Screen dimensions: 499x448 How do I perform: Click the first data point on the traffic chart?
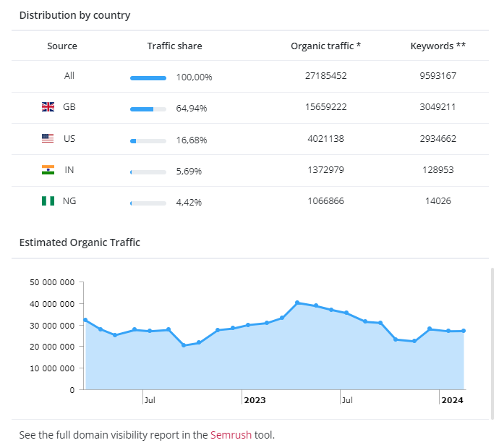[x=85, y=320]
